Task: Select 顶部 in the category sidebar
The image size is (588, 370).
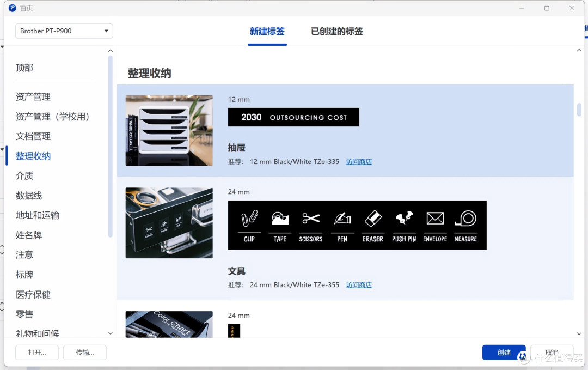Action: (x=24, y=68)
